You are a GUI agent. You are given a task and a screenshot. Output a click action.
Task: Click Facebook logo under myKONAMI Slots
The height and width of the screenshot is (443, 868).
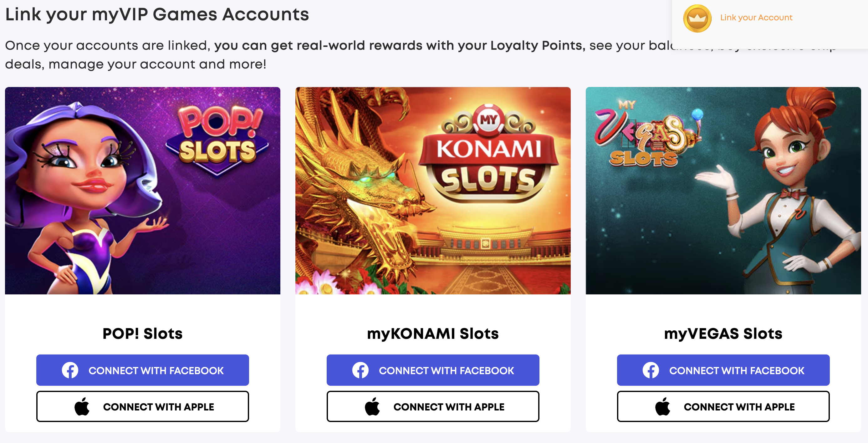360,370
